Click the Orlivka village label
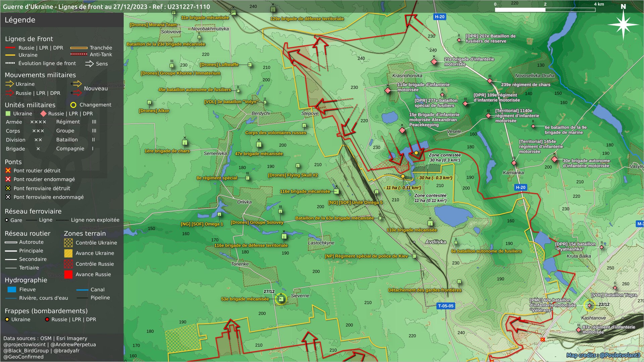This screenshot has width=644, height=362. pos(244,202)
